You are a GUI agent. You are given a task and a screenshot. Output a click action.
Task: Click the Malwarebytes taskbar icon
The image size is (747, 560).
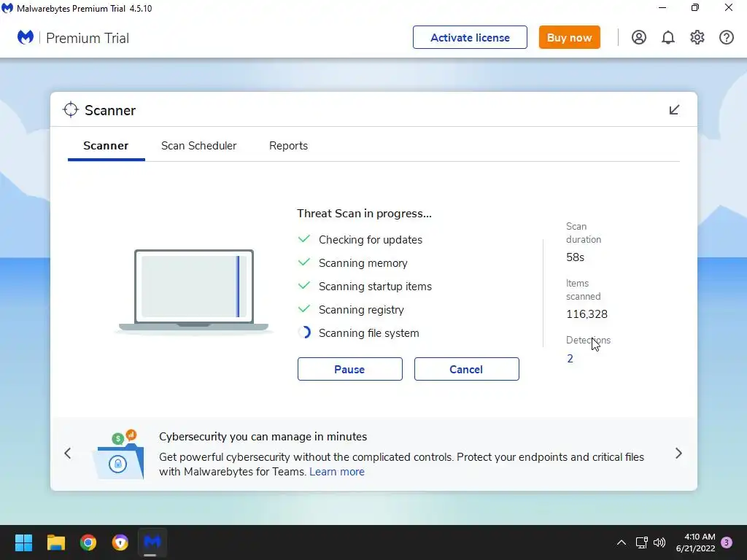(152, 542)
